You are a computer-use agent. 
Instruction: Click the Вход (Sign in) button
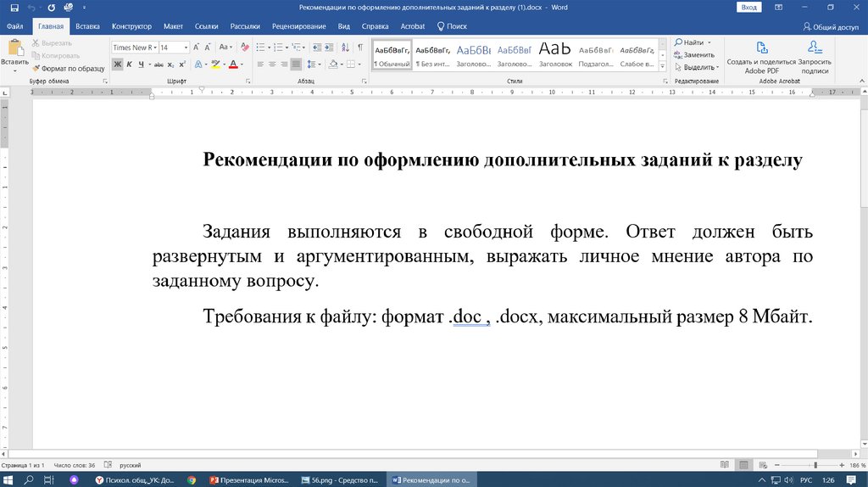[x=748, y=7]
